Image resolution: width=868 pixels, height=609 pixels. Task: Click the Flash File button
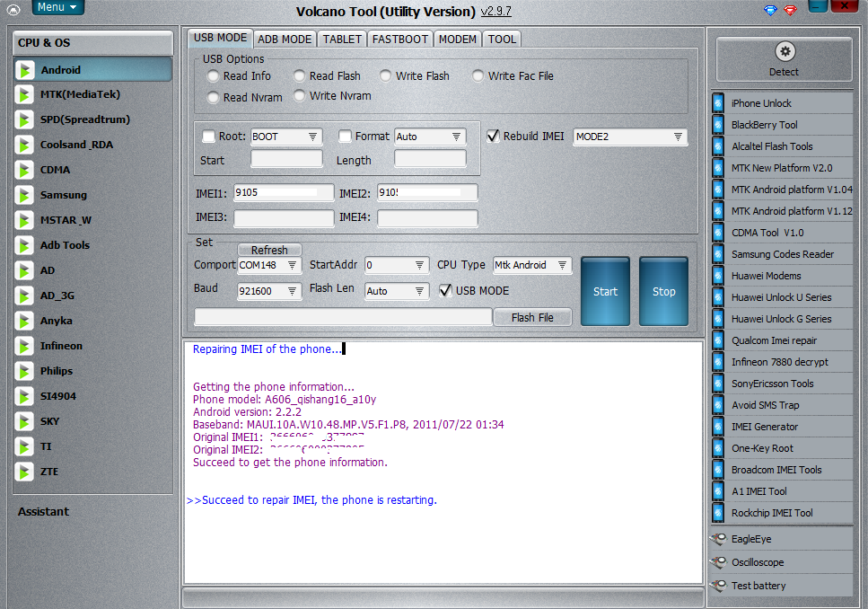click(532, 317)
